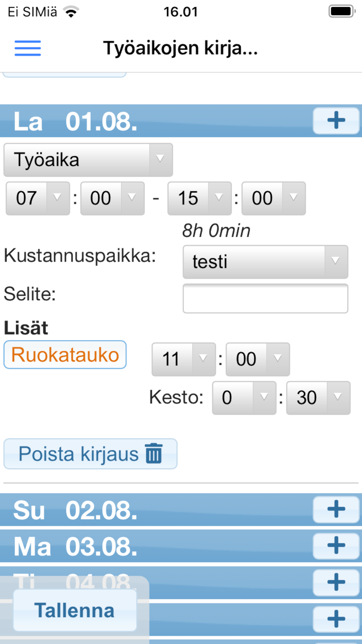Screen dimensions: 362x644
Task: Open the Työaika type dropdown
Action: coord(88,160)
